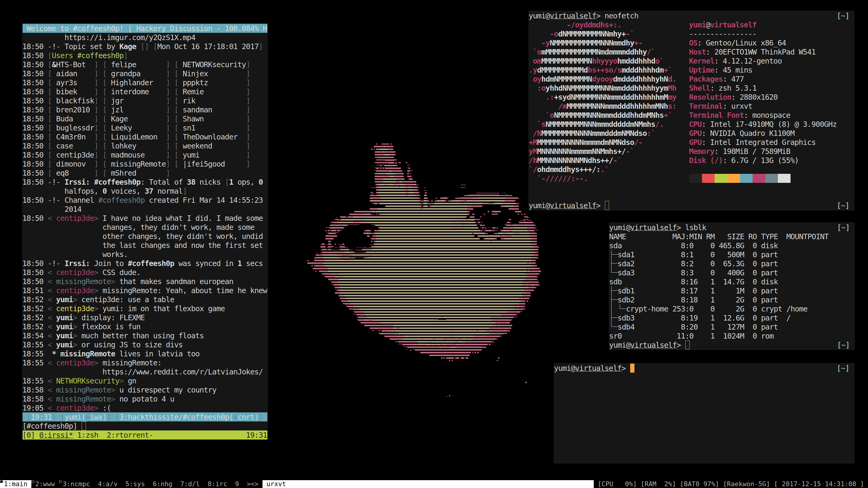
Task: Click the layout indicator >=< symbol
Action: [252, 484]
